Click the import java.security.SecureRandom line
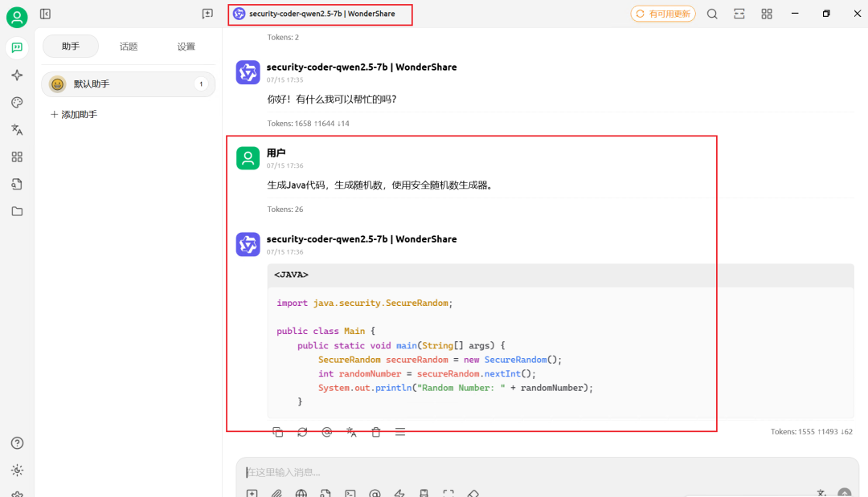This screenshot has width=868, height=497. [x=365, y=303]
